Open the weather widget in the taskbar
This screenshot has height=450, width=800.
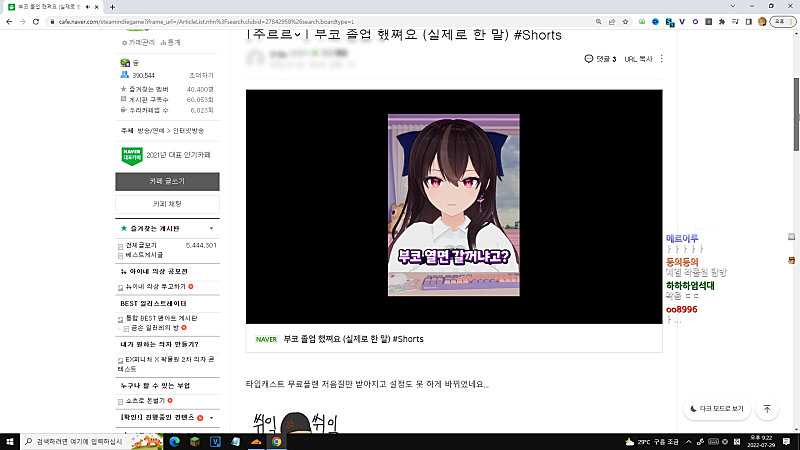652,441
